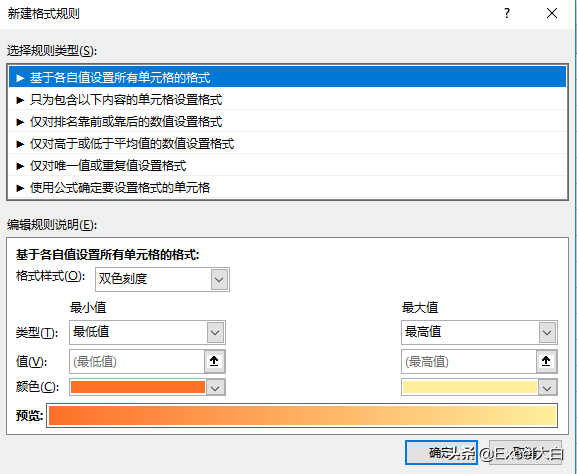This screenshot has width=577, height=474.
Task: Click the range selector arrow for minimum value
Action: [215, 362]
